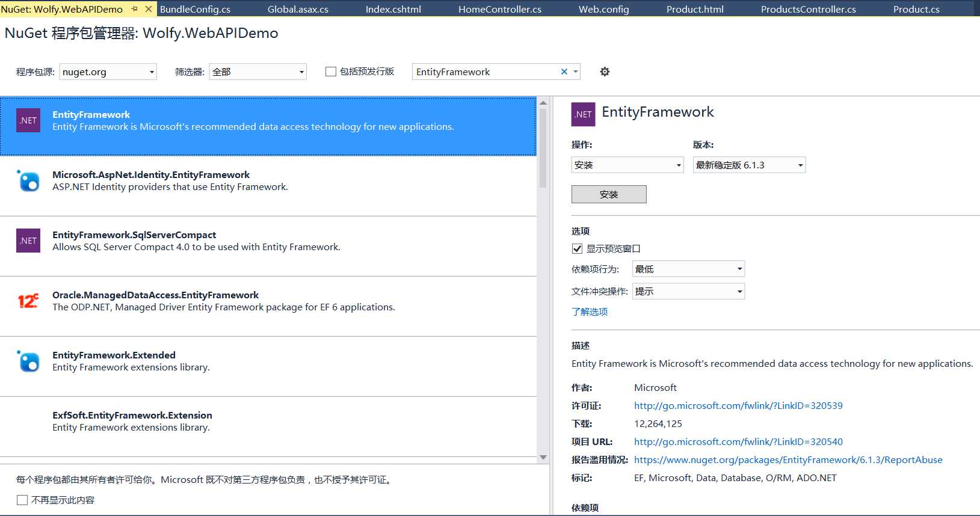Switch to Index.cshtml tab
This screenshot has height=516, width=980.
pos(393,9)
